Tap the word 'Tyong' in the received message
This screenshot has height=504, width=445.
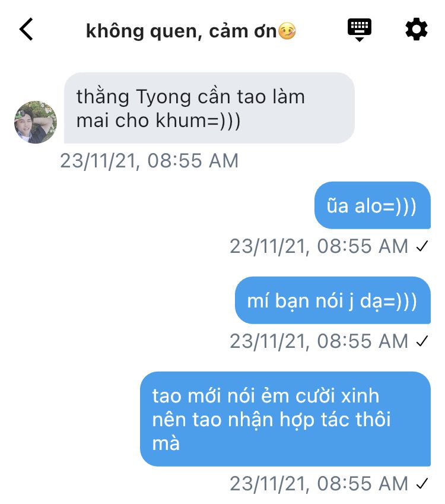point(163,97)
